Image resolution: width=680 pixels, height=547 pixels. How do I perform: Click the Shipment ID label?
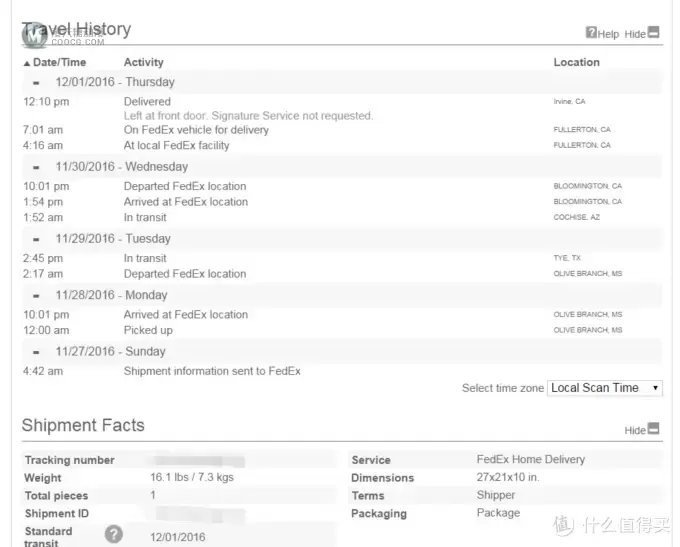(57, 514)
